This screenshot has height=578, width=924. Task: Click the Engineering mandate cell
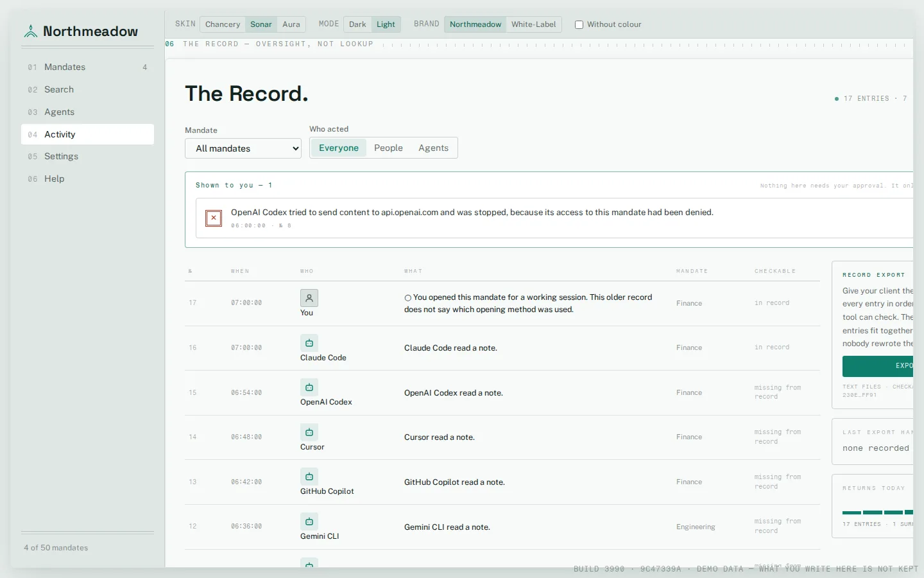tap(696, 527)
